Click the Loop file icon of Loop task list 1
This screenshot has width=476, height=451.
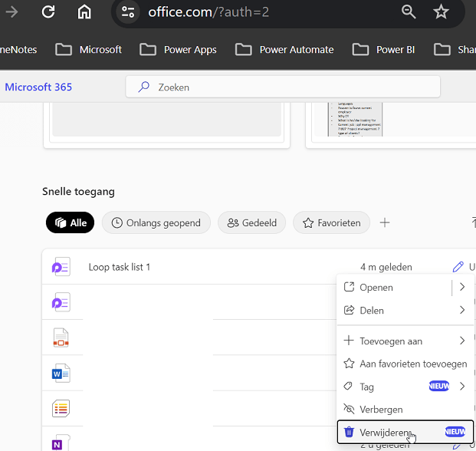(x=61, y=267)
